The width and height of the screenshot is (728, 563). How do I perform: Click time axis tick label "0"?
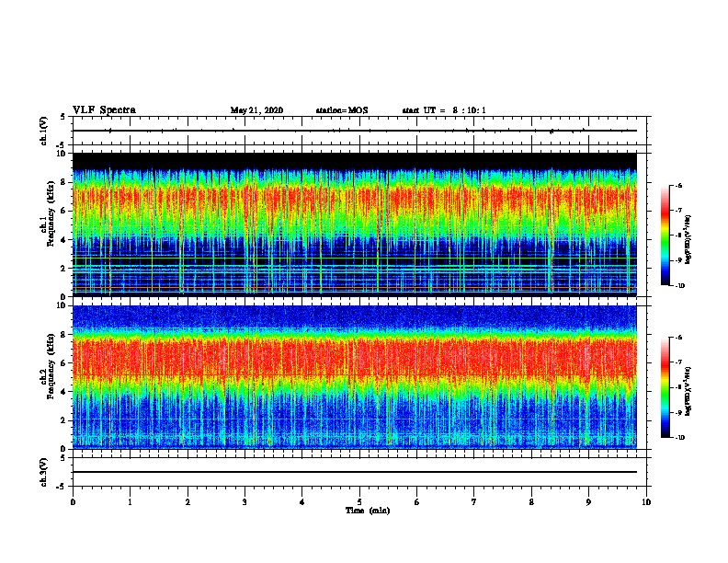pyautogui.click(x=73, y=502)
